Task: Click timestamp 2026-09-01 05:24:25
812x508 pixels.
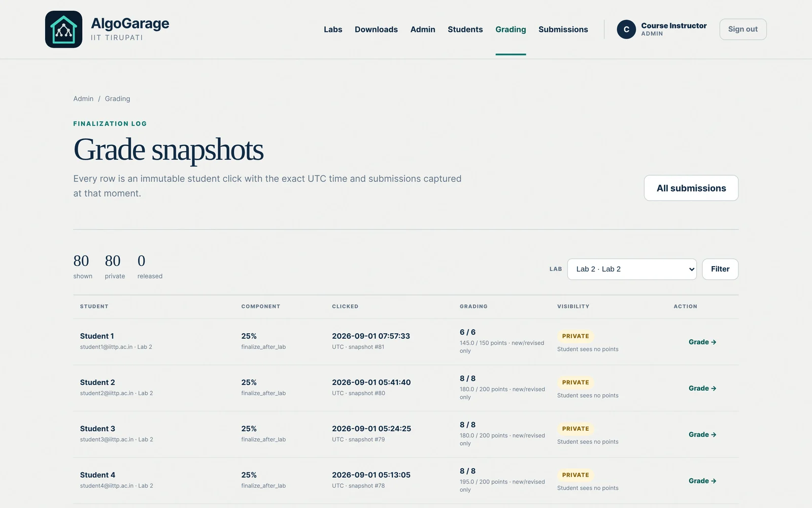Action: (x=371, y=428)
